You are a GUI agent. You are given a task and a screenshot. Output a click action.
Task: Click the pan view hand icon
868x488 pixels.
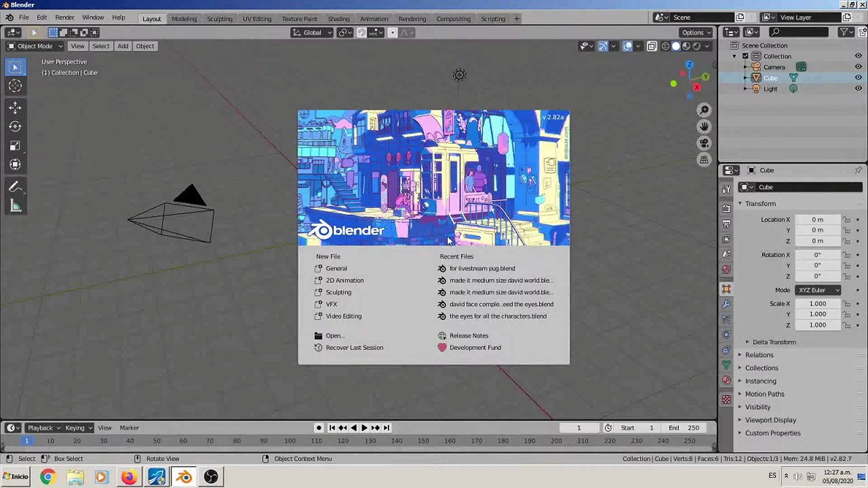[x=704, y=126]
